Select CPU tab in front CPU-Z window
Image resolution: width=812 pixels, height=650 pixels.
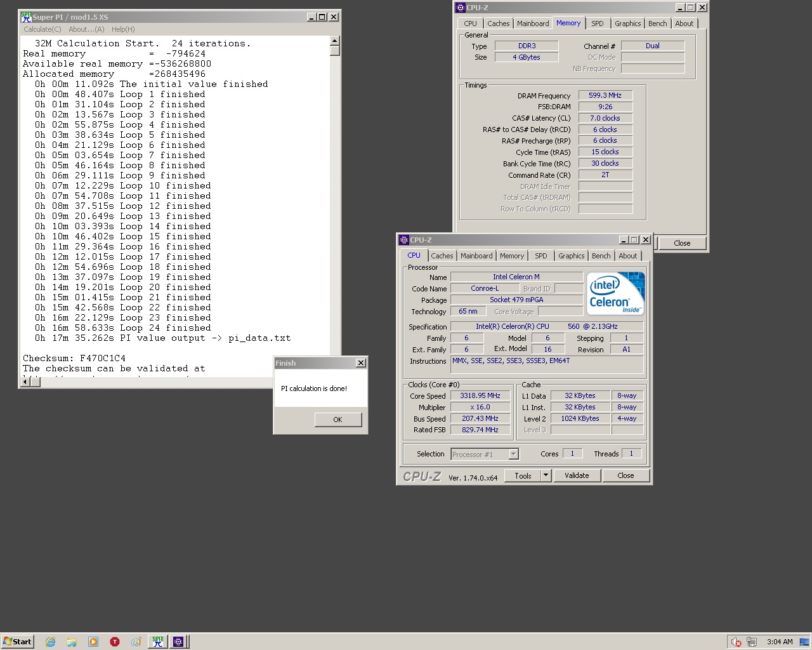click(414, 255)
